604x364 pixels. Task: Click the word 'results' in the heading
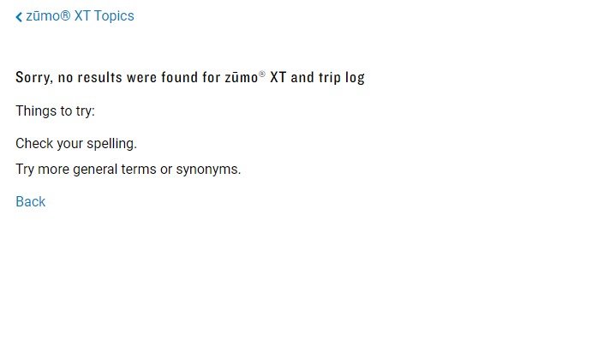(100, 77)
